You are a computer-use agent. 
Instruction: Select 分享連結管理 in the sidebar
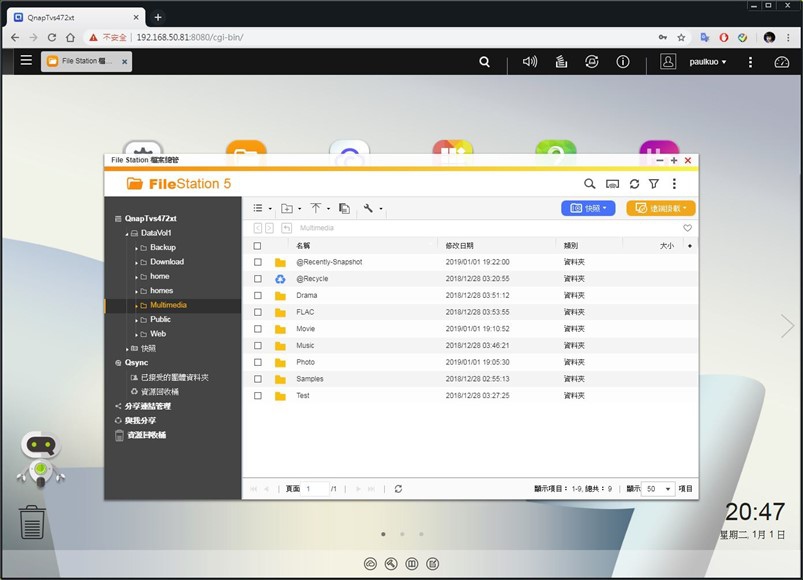[x=148, y=406]
